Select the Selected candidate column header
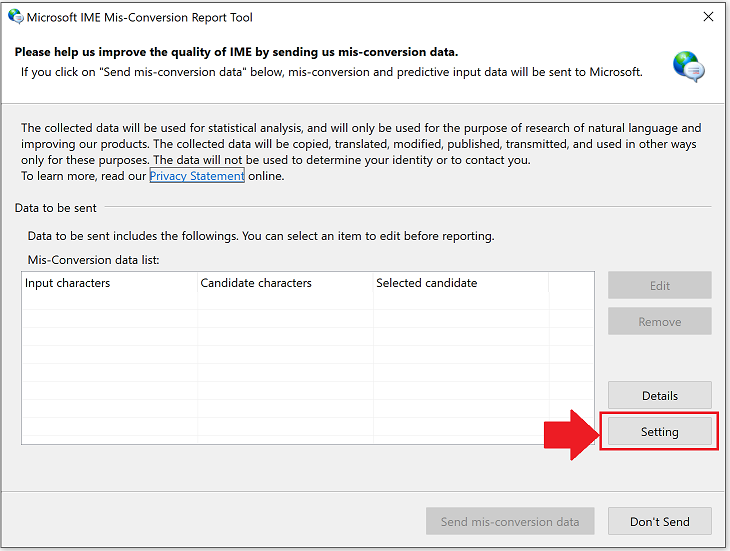 click(461, 283)
